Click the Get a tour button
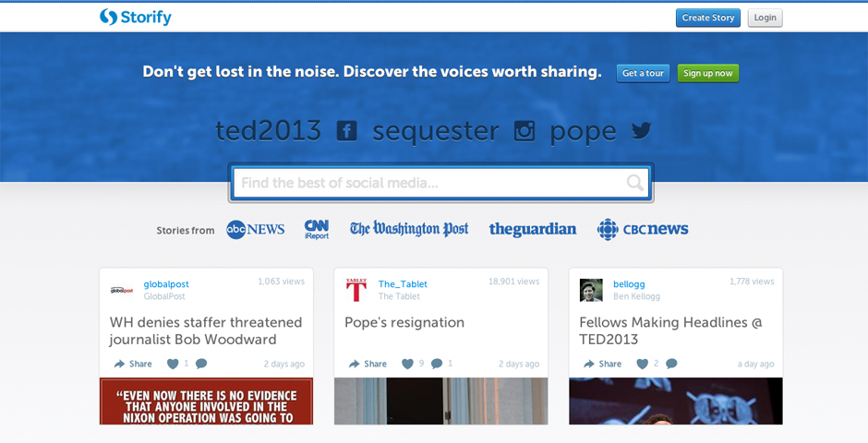 643,73
